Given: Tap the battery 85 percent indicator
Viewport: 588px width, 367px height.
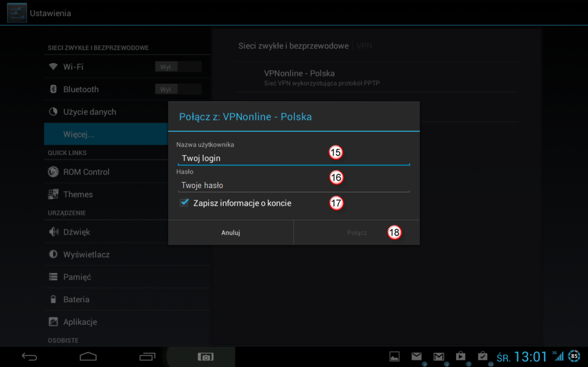Looking at the screenshot, I should tap(574, 356).
